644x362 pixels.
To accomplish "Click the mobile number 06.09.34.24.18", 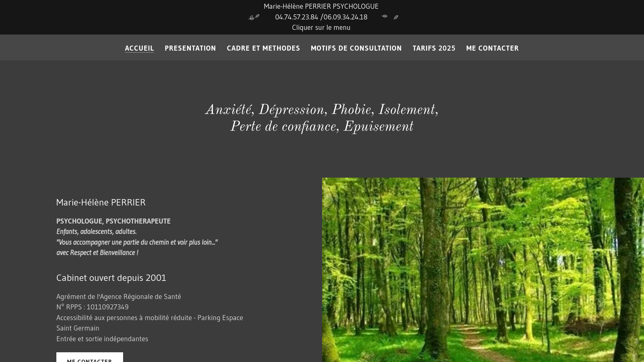I will 345,17.
